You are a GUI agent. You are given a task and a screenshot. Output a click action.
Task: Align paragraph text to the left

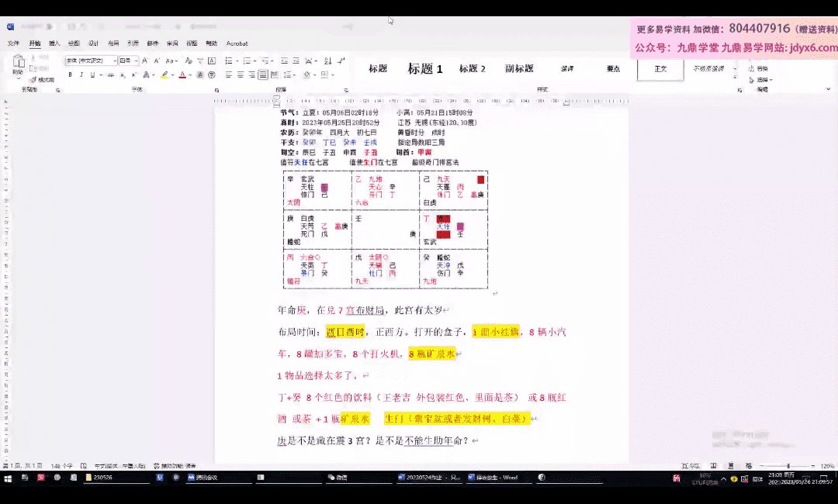[229, 75]
